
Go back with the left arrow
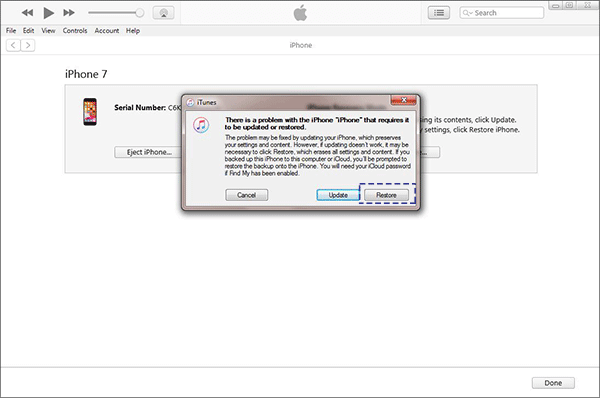point(13,45)
